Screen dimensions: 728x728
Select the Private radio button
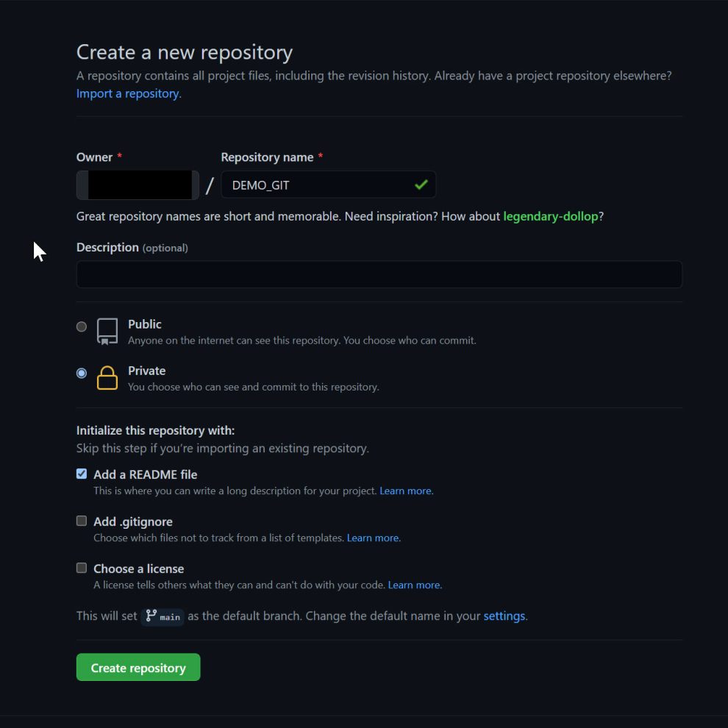(82, 373)
